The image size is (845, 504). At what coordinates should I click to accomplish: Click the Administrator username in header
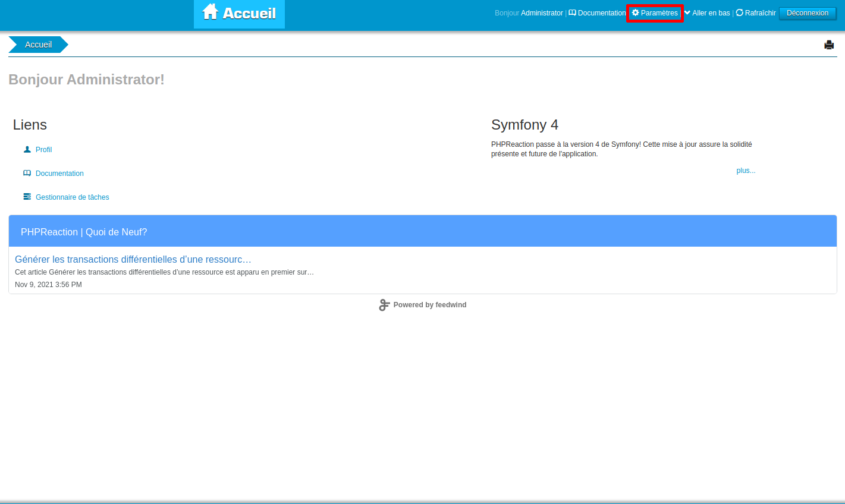pos(542,13)
